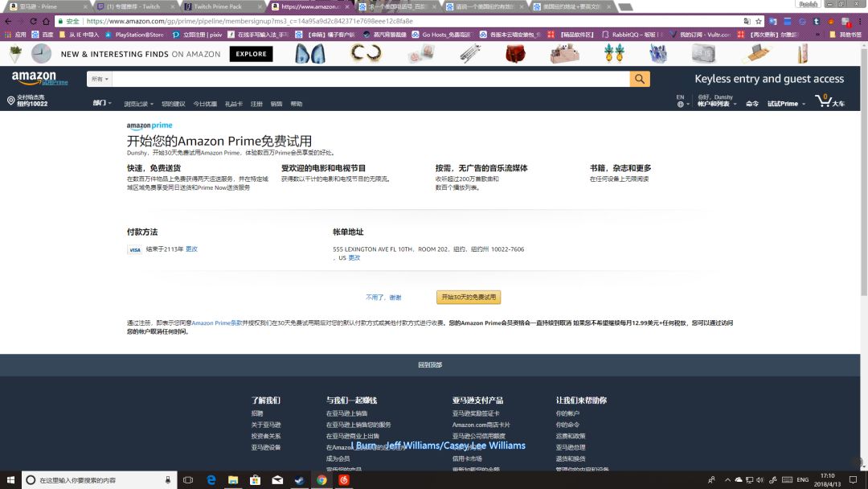Open 其他书签 other bookmarks folder
This screenshot has height=489, width=868.
click(845, 35)
